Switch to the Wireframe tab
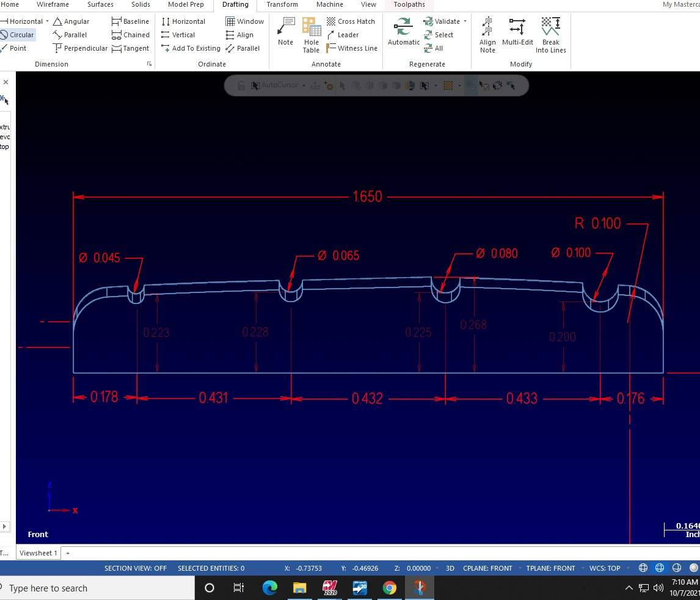This screenshot has width=700, height=600. coord(53,4)
